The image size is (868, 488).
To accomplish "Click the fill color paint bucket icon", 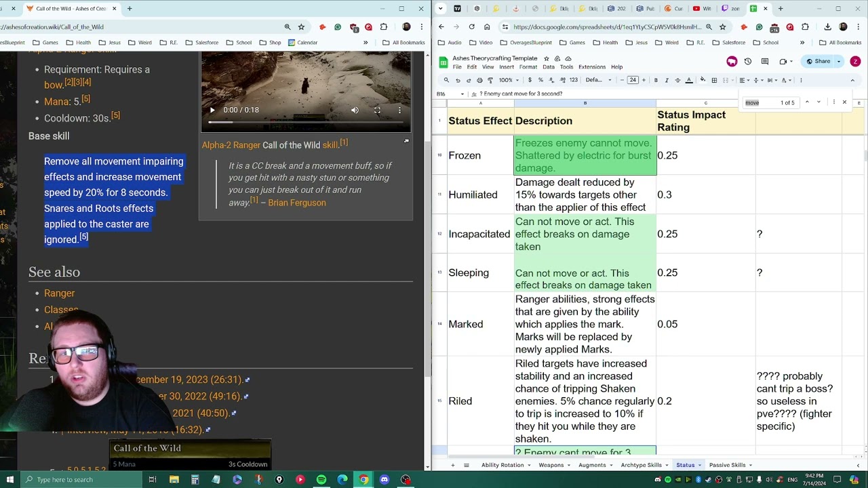I will [703, 80].
